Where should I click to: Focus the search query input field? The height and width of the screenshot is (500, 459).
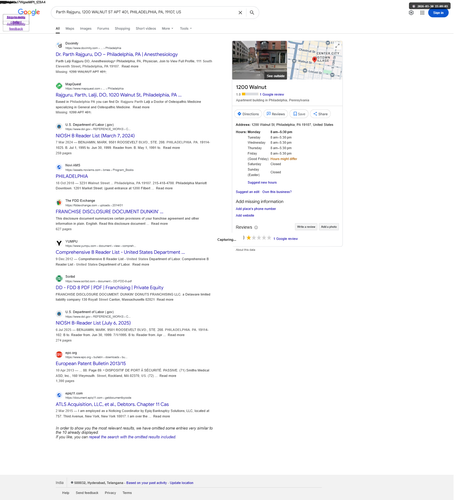145,12
